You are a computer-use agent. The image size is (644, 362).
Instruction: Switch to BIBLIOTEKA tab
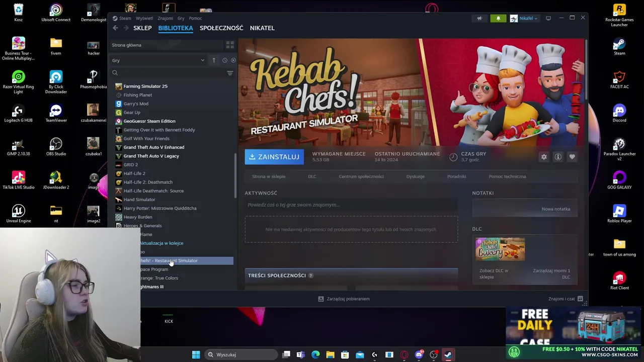(176, 28)
